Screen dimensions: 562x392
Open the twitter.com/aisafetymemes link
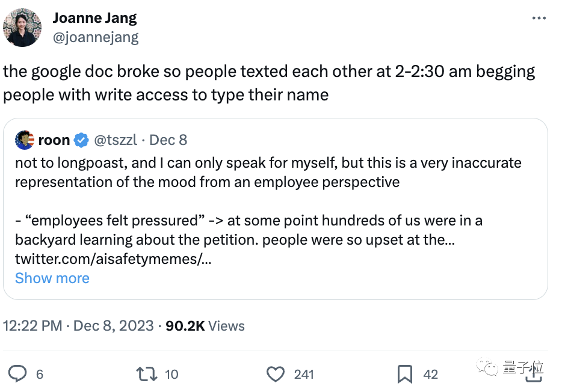pos(113,259)
